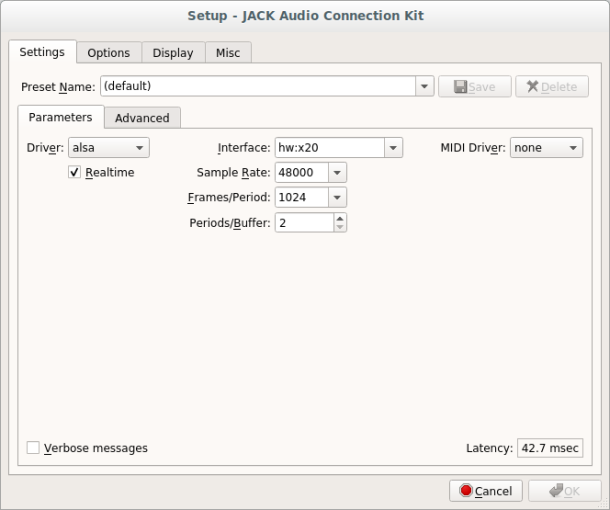Screen dimensions: 610x510
Task: Open the Advanced parameters tab
Action: [142, 118]
